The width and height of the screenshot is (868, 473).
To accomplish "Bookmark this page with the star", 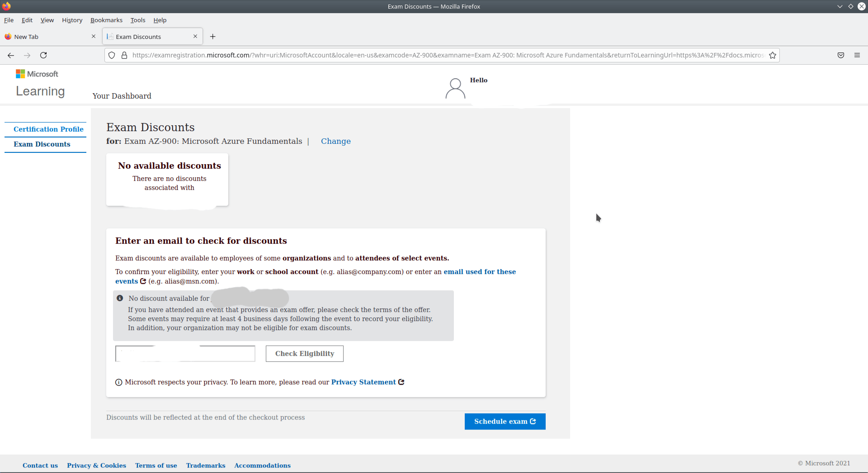I will [773, 55].
